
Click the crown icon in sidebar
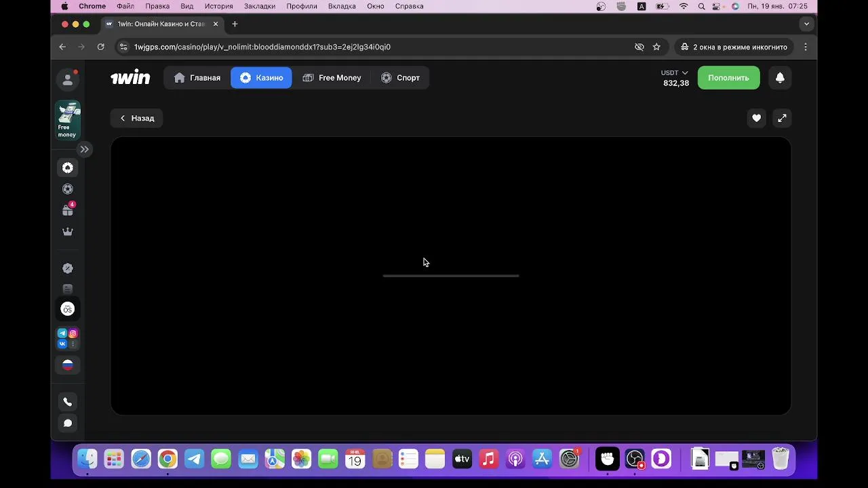coord(68,232)
